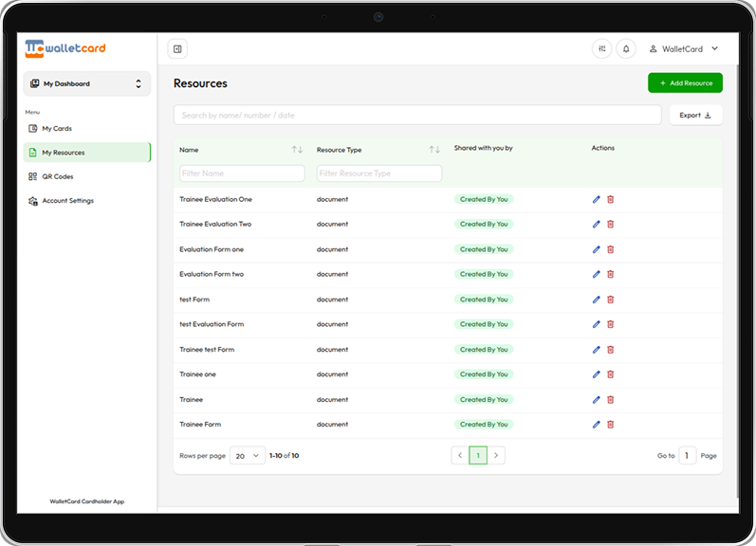Delete Trainee Evaluation One with trash icon

(610, 199)
